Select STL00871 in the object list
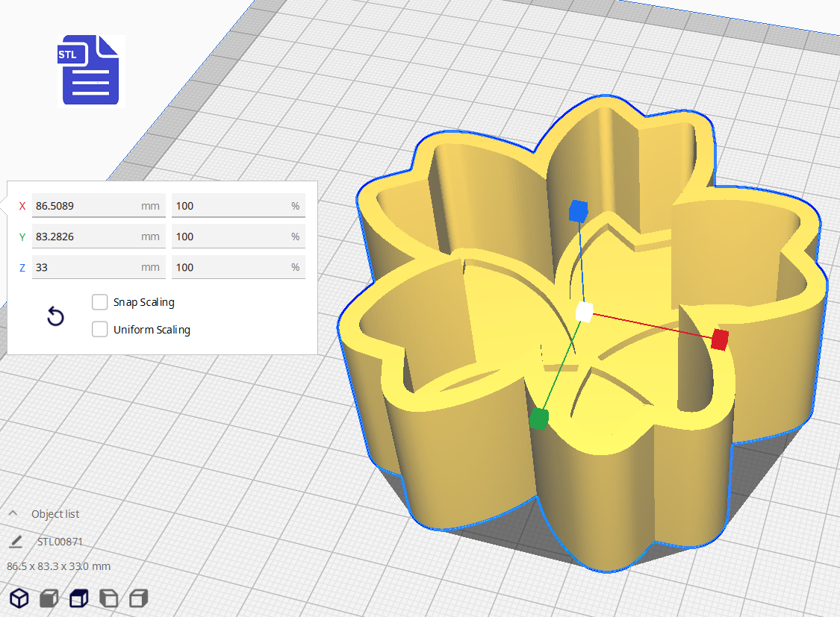Image resolution: width=840 pixels, height=617 pixels. coord(60,541)
